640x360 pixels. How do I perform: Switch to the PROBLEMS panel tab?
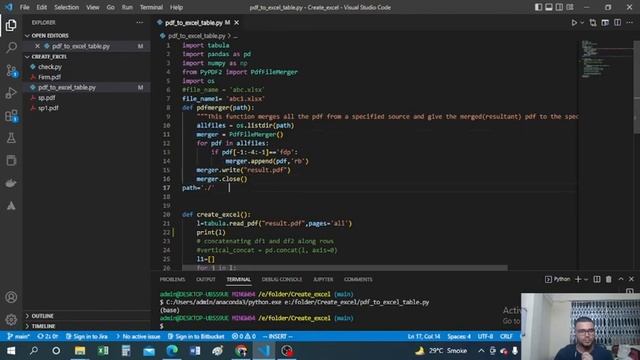(x=172, y=280)
